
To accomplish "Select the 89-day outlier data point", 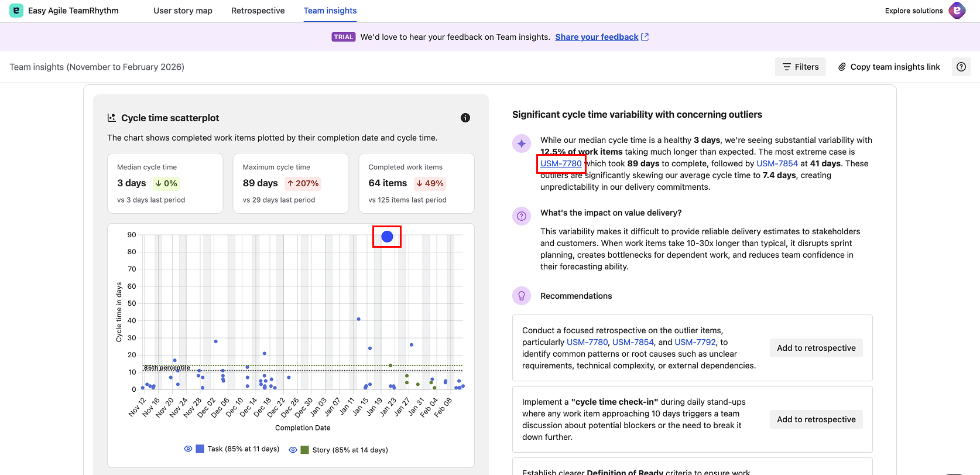I will [x=387, y=237].
